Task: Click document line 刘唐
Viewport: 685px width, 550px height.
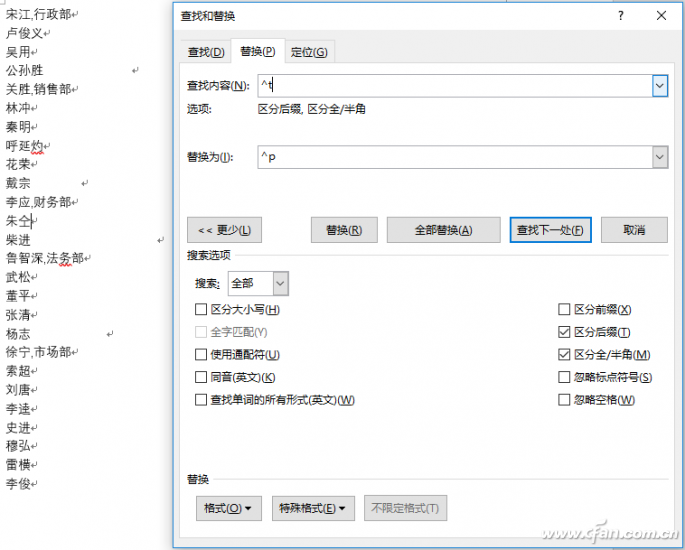Action: tap(18, 390)
